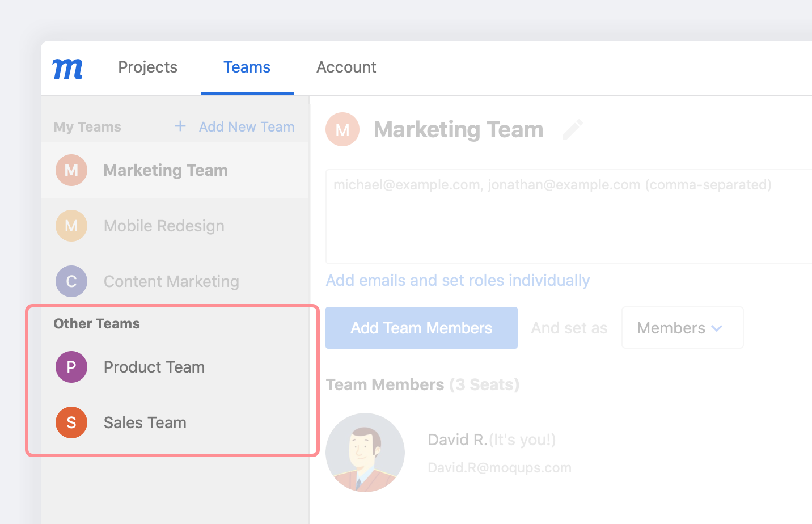Open the Account tab
812x524 pixels.
346,67
